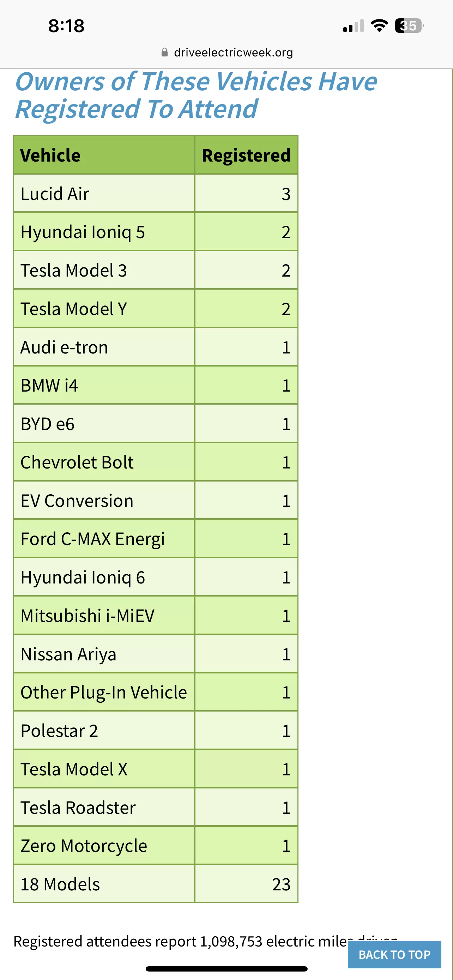453x980 pixels.
Task: Select the Chevrolet Bolt row
Action: 156,462
